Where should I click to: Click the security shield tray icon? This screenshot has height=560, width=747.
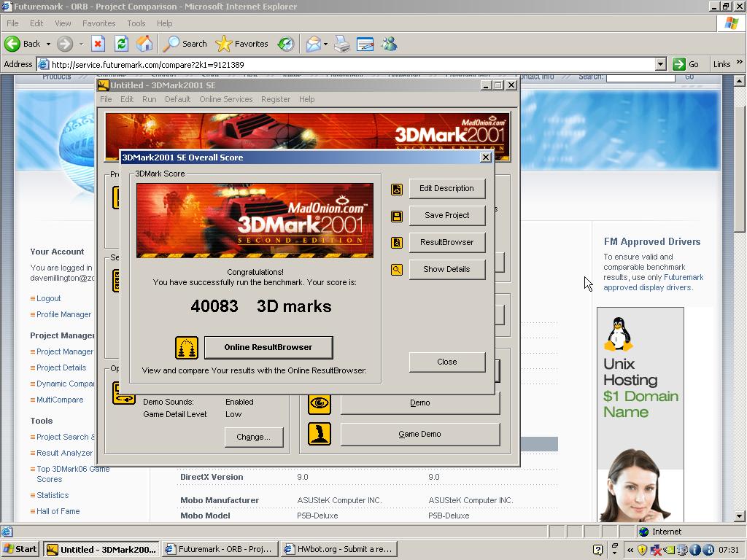pos(642,550)
